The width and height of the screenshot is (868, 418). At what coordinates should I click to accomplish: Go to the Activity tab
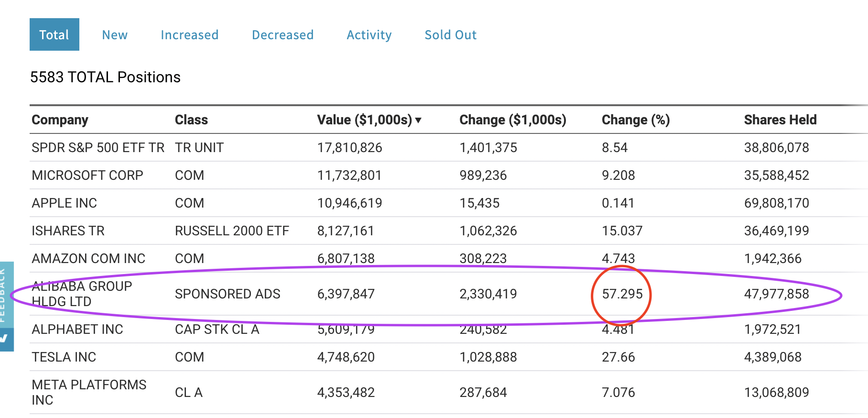tap(369, 35)
